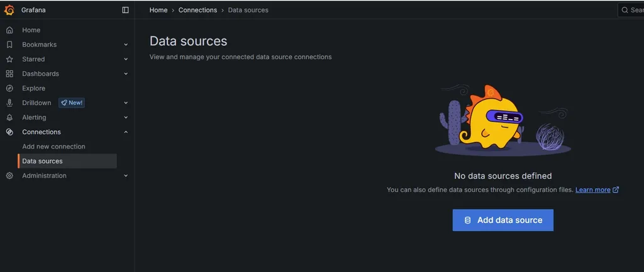644x272 pixels.
Task: Select Add new connection in sidebar
Action: (54, 146)
